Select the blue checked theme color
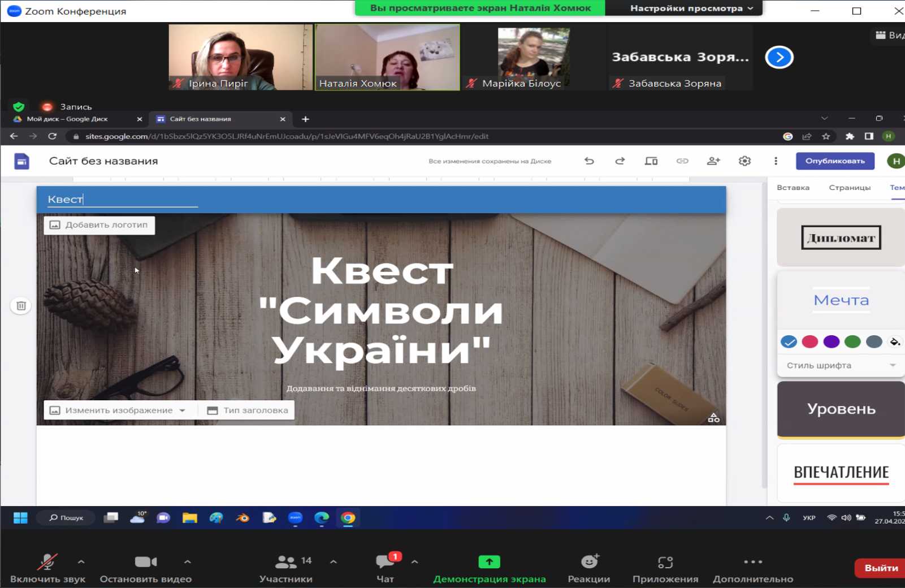This screenshot has height=588, width=905. coord(789,341)
